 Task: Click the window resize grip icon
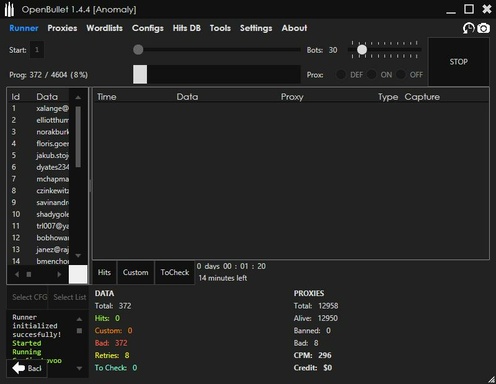click(492, 380)
